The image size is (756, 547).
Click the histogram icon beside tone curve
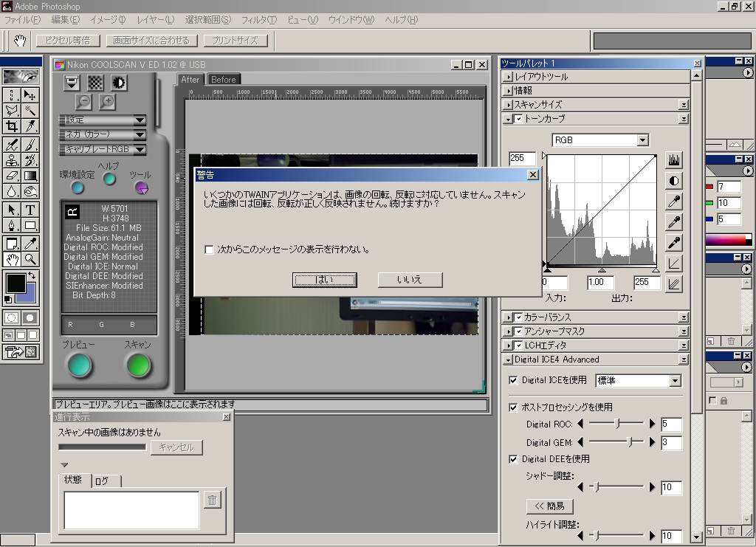(673, 160)
